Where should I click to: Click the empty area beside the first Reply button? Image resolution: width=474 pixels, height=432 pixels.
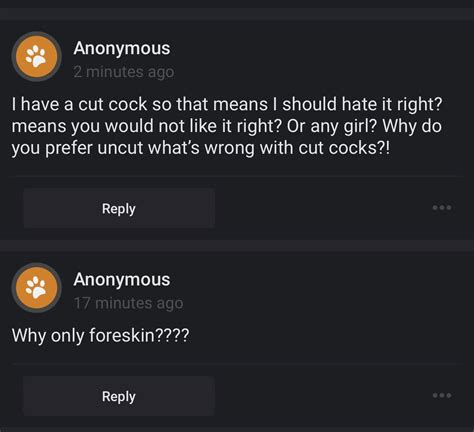[x=323, y=208]
